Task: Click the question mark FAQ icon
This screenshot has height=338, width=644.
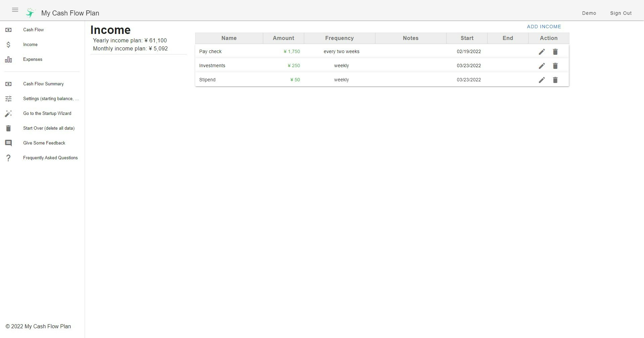Action: 8,158
